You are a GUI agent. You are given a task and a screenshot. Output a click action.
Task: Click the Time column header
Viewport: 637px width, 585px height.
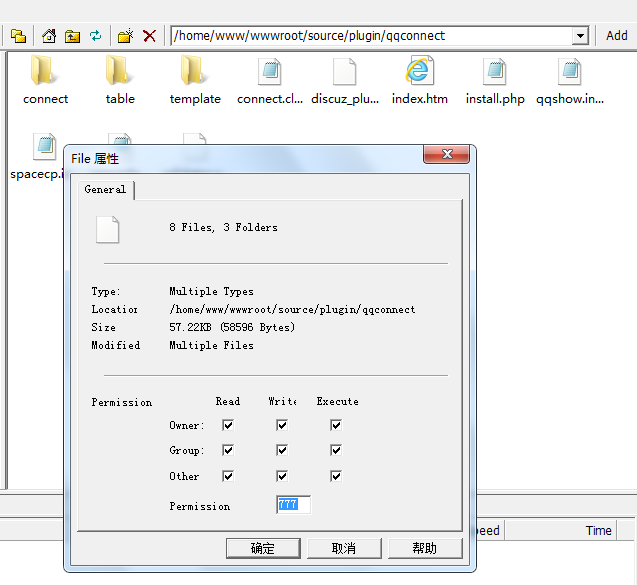pos(599,530)
